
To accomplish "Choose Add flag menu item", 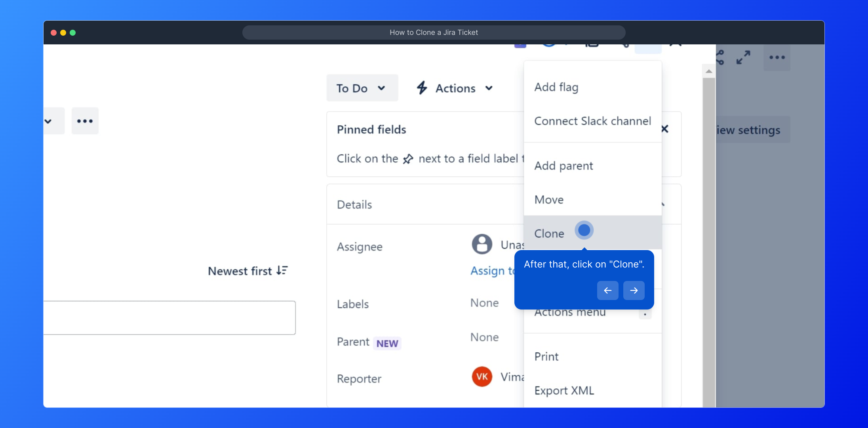I will click(556, 87).
